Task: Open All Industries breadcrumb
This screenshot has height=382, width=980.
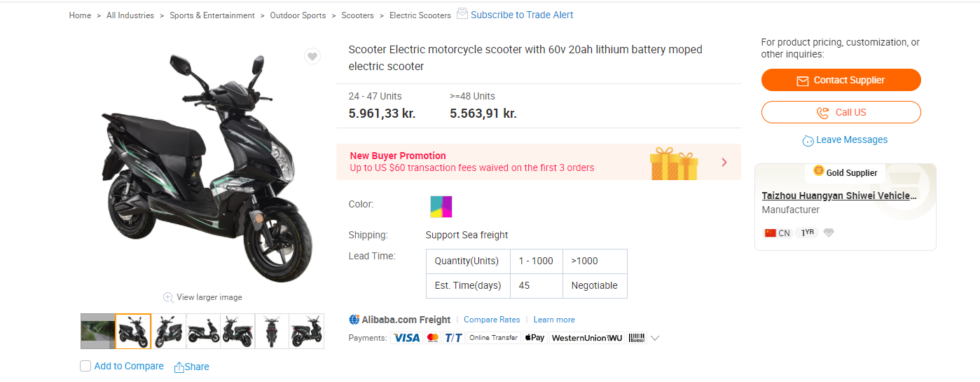Action: [x=130, y=15]
